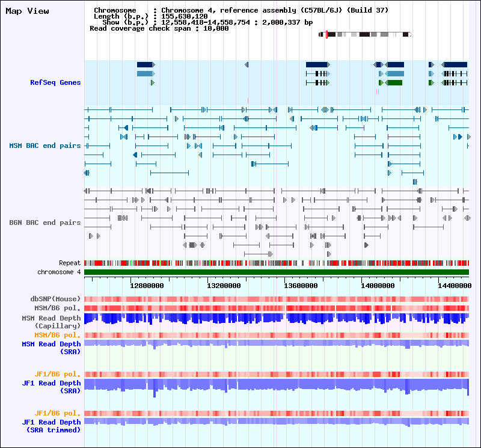Click the MSM Read Depth (SRA) label

(x=51, y=348)
